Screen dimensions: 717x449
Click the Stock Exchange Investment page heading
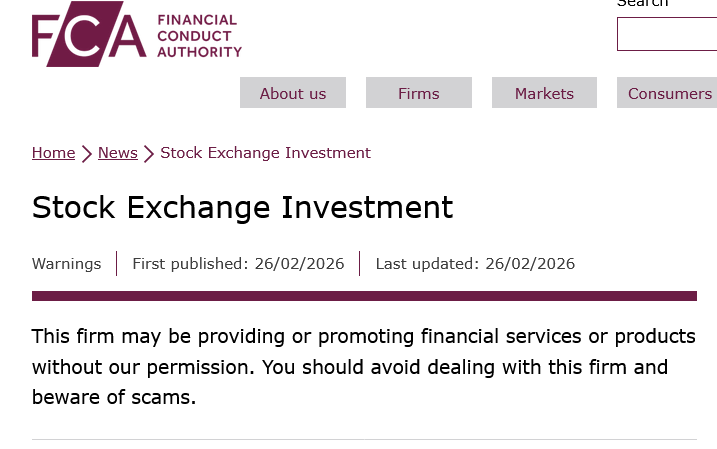[x=242, y=207]
